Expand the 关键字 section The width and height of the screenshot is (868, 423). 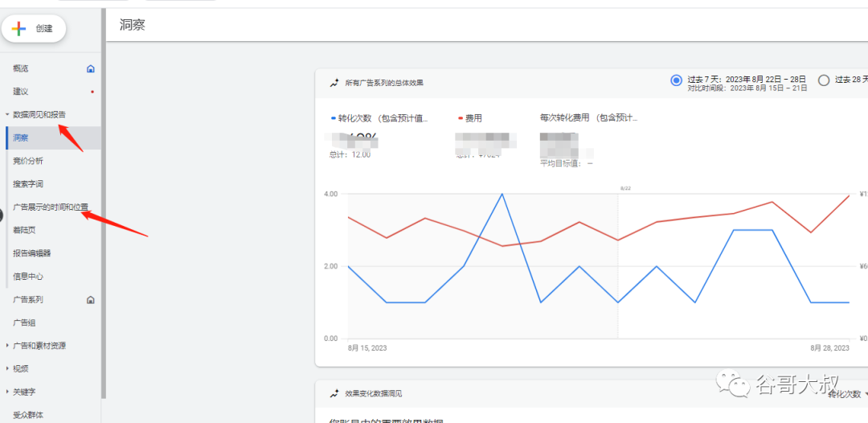[7, 392]
